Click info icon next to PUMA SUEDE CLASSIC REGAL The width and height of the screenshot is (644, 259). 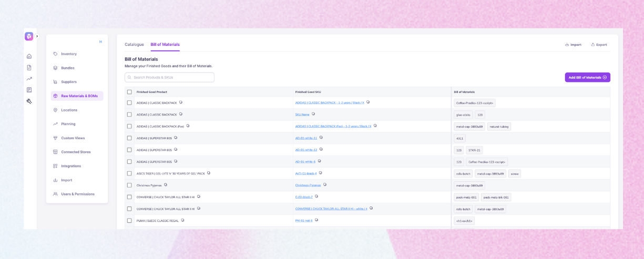click(x=182, y=220)
